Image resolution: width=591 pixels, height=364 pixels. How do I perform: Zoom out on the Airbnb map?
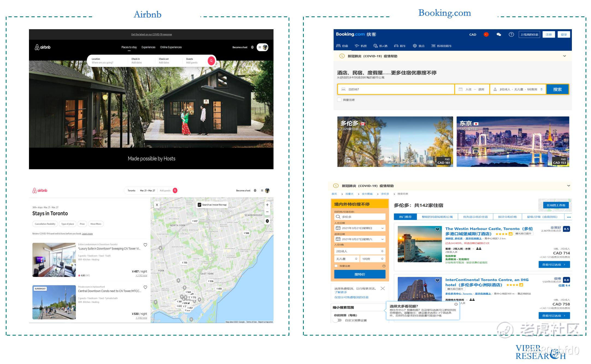tap(267, 212)
